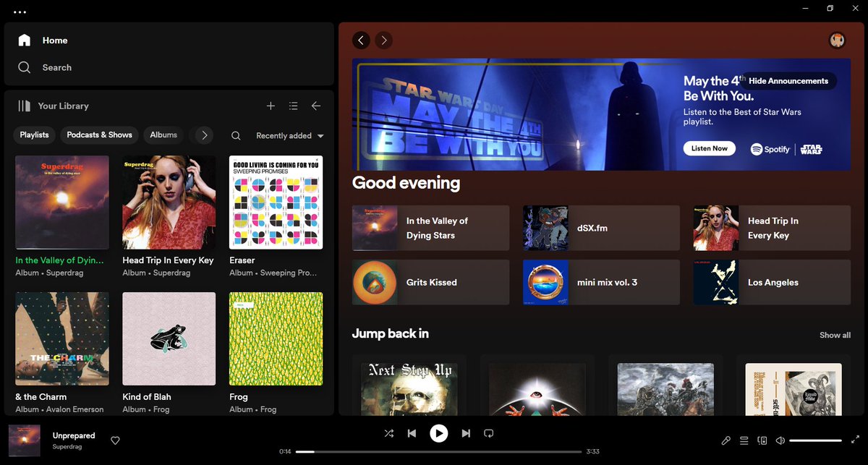Open & the Charm album cover

pyautogui.click(x=62, y=338)
